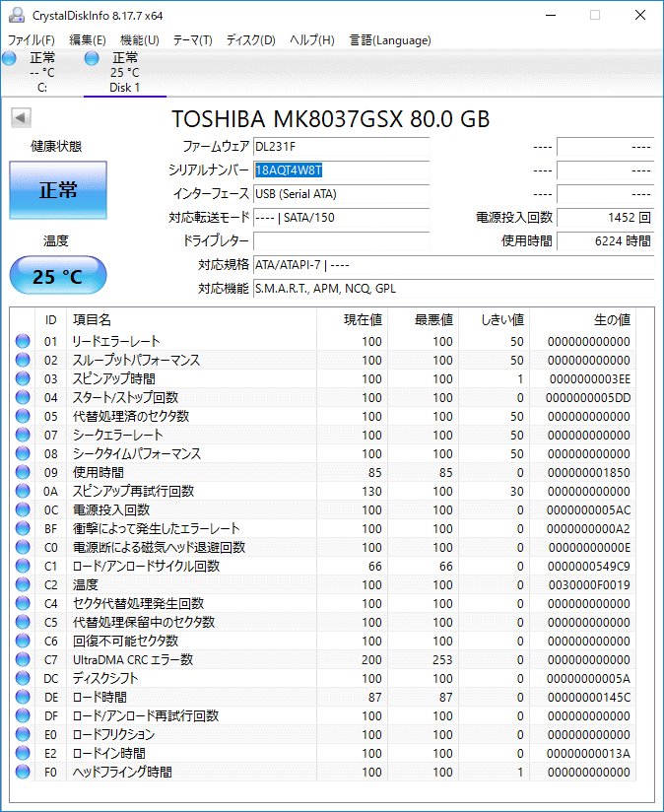Open the 編集(E) menu
The height and width of the screenshot is (812, 664).
pyautogui.click(x=88, y=39)
